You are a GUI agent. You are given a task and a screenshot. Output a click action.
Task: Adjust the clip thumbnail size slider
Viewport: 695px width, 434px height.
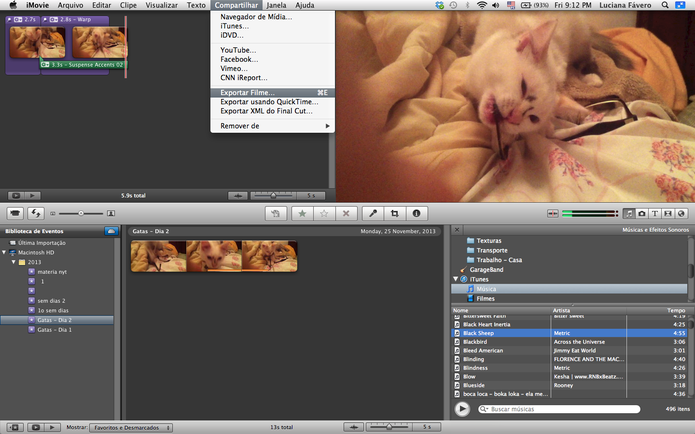coord(81,213)
